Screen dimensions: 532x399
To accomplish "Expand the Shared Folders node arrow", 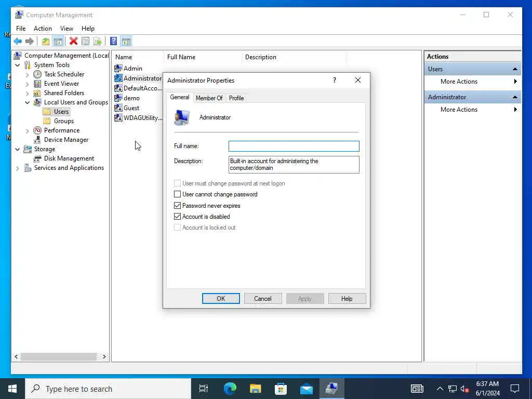I will click(x=27, y=93).
